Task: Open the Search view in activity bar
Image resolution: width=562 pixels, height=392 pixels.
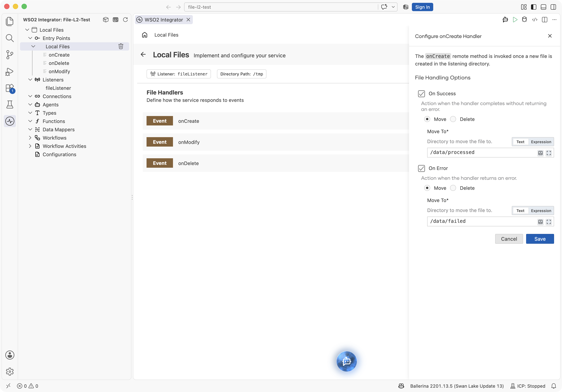Action: [x=10, y=38]
